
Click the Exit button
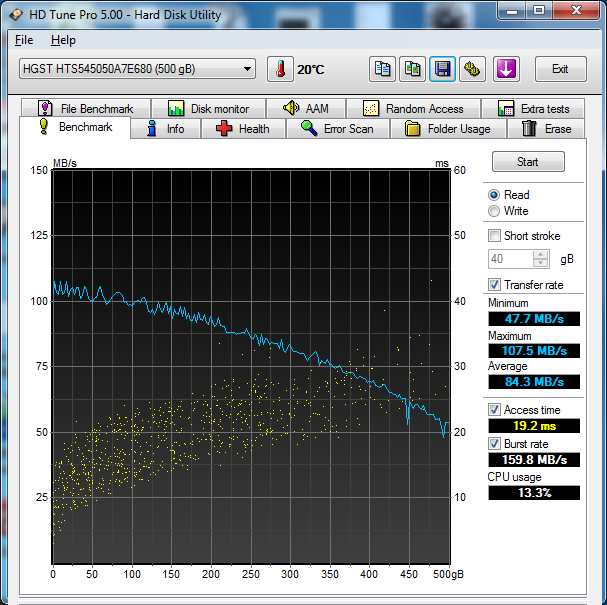point(560,69)
